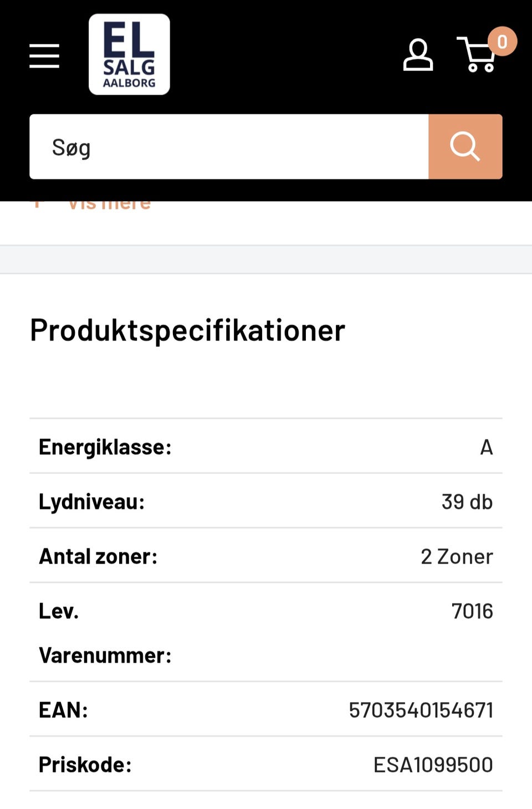This screenshot has height=809, width=532.
Task: Click the Priskode value ESA1099500
Action: (433, 765)
